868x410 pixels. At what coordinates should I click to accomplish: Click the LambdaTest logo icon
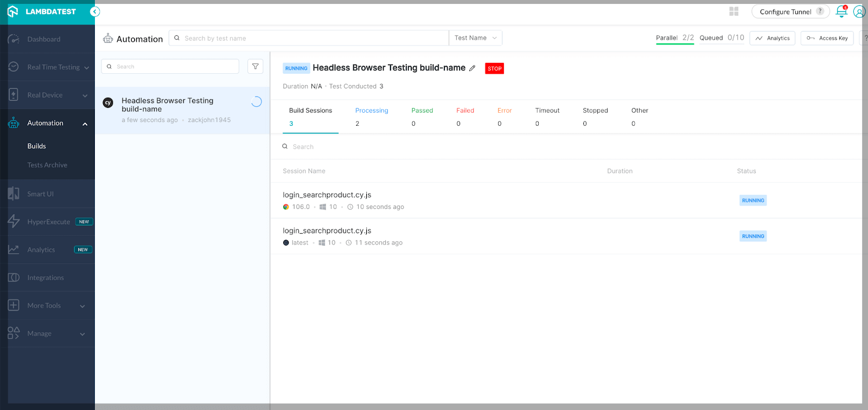pyautogui.click(x=13, y=11)
